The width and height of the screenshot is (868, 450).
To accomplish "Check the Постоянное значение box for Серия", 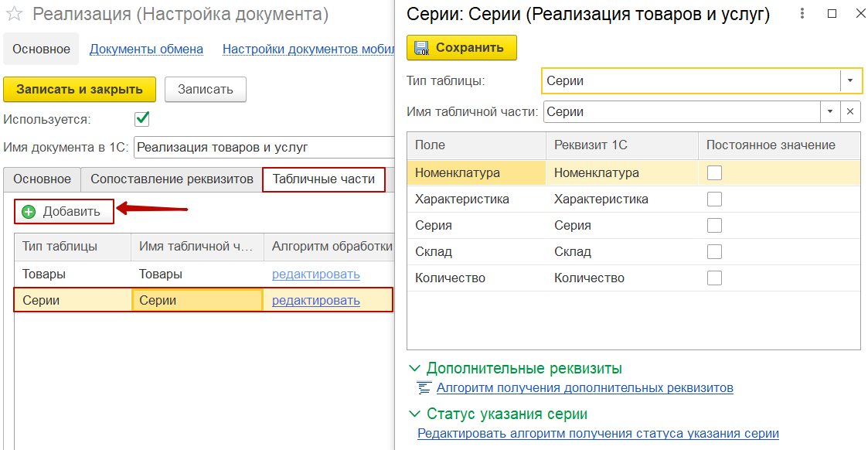I will [x=714, y=226].
